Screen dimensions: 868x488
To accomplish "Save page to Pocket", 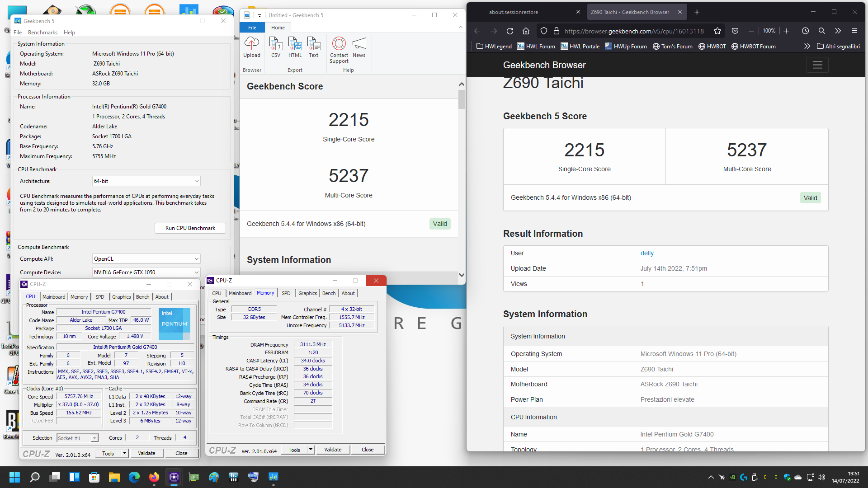I will click(735, 31).
